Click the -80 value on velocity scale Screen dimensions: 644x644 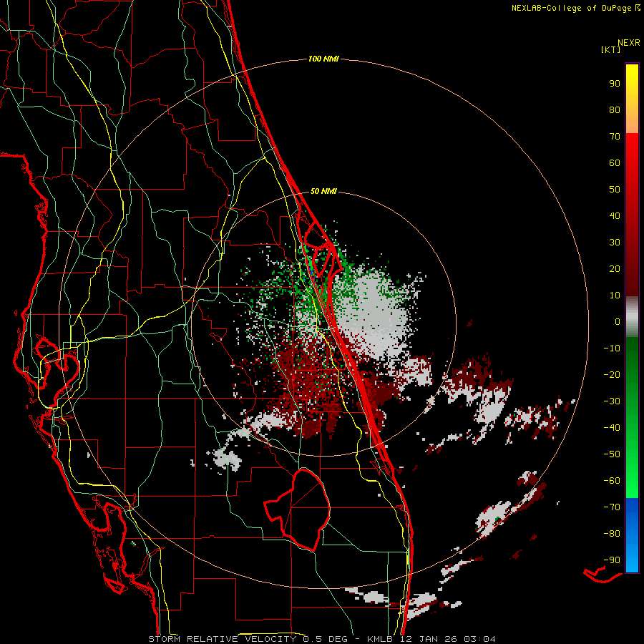[x=612, y=534]
